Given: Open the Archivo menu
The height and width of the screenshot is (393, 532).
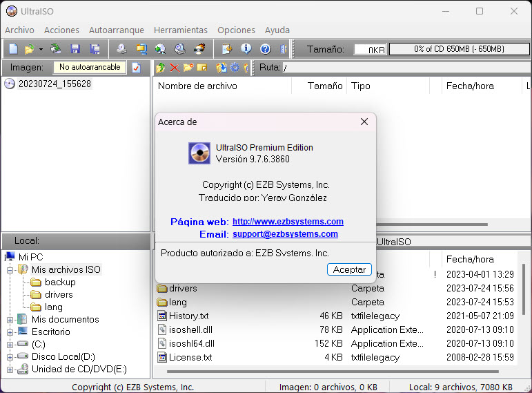Looking at the screenshot, I should [20, 30].
